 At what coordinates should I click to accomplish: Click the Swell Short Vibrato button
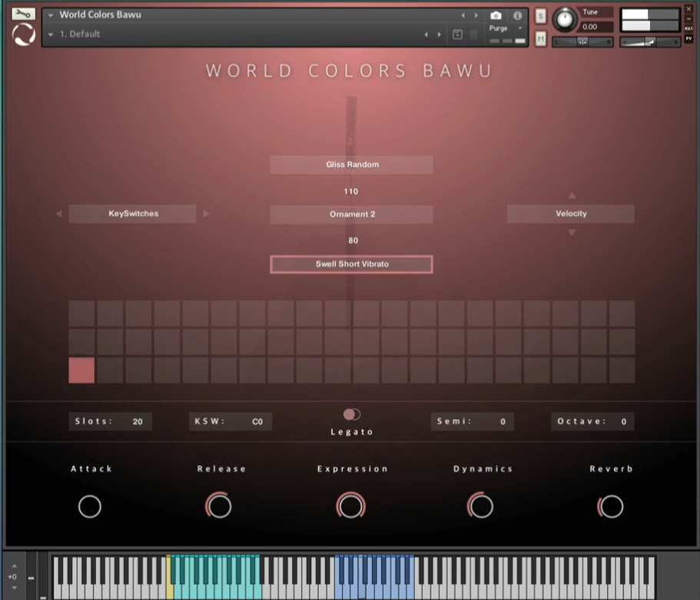(x=351, y=264)
